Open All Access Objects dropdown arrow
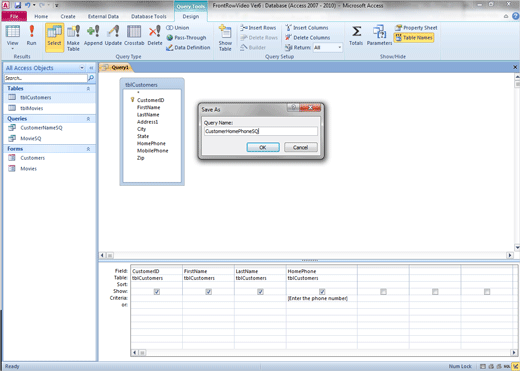 coord(82,68)
